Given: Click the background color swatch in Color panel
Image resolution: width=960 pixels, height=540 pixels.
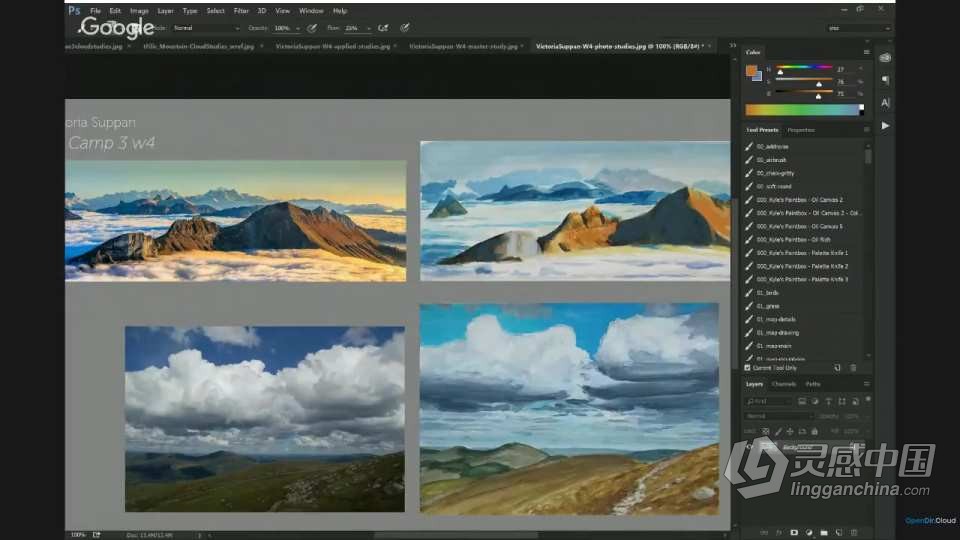Looking at the screenshot, I should 759,77.
